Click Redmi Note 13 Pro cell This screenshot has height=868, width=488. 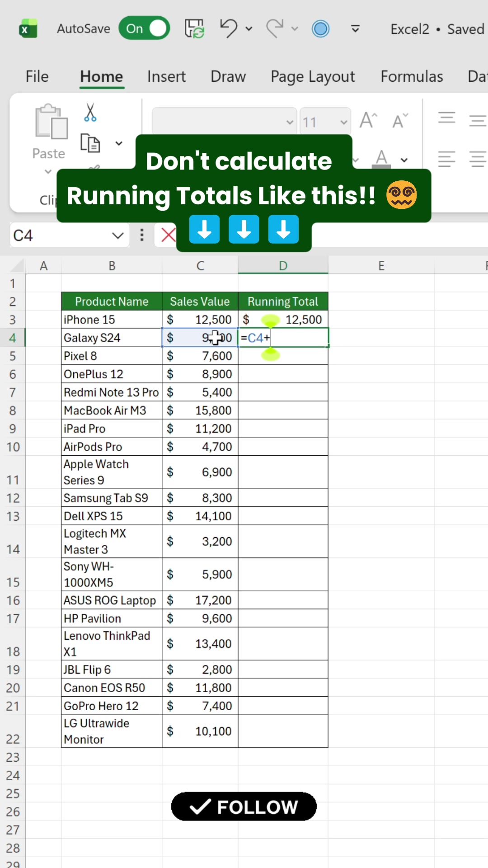click(112, 392)
